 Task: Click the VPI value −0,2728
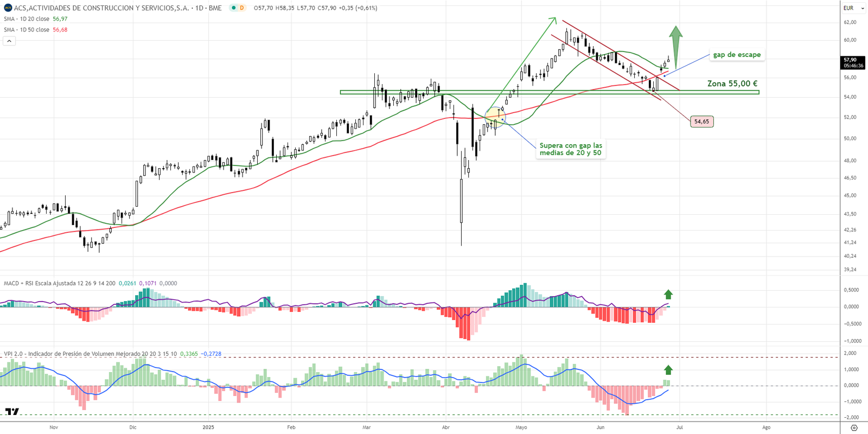(211, 354)
